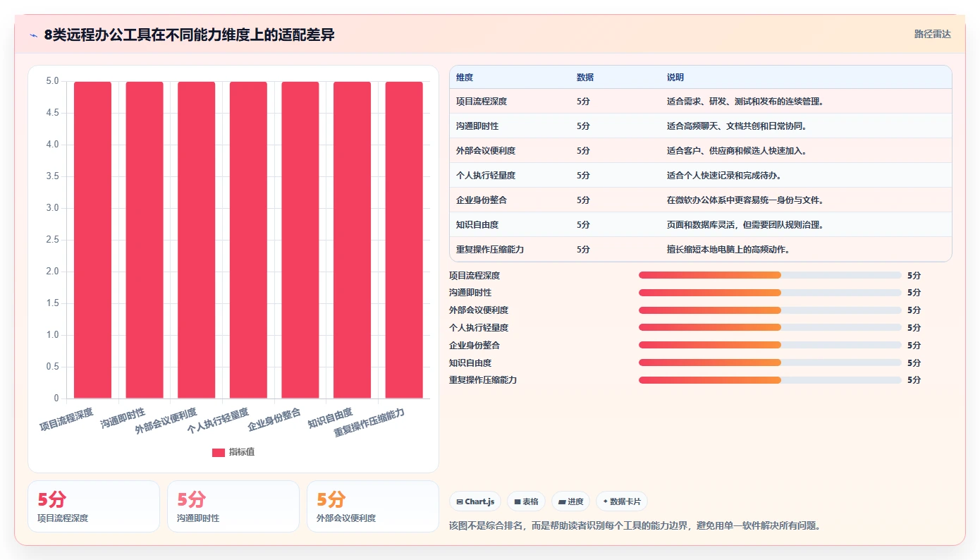The height and width of the screenshot is (560, 980).
Task: Click the 个人执行轻量度 bar in chart
Action: 248,240
